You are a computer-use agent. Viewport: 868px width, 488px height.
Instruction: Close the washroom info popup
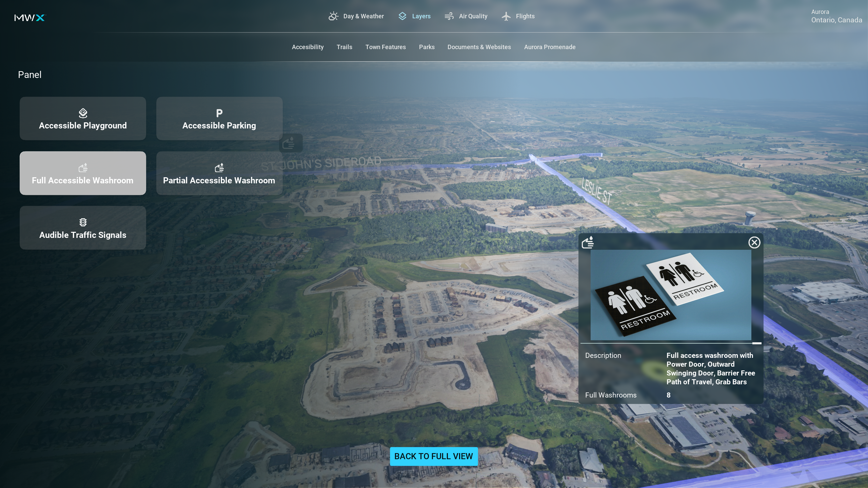[754, 242]
